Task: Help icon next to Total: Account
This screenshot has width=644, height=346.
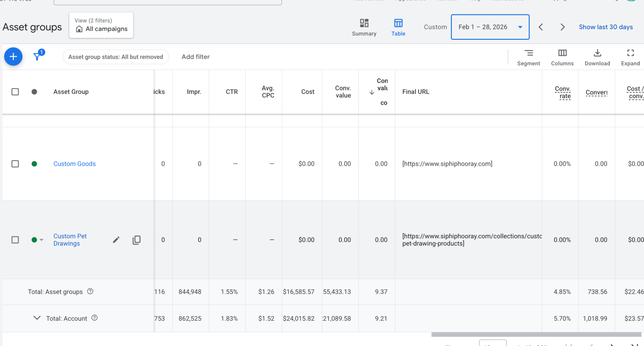Action: click(94, 318)
